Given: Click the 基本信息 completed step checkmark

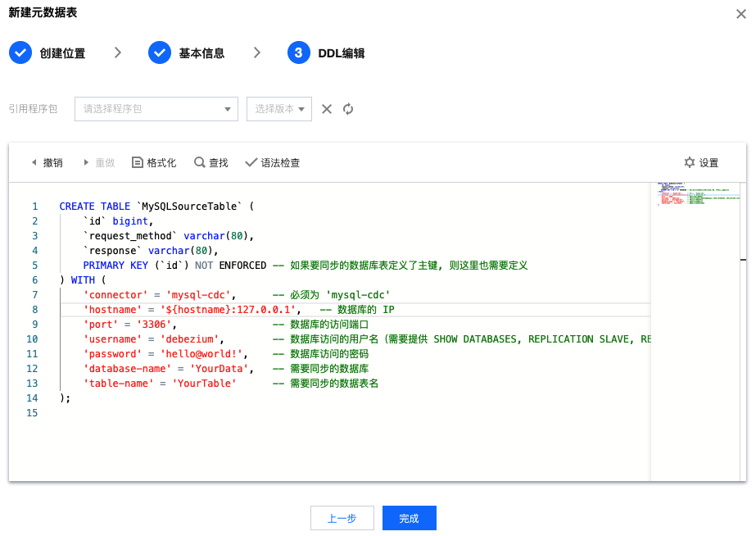Looking at the screenshot, I should (x=160, y=52).
